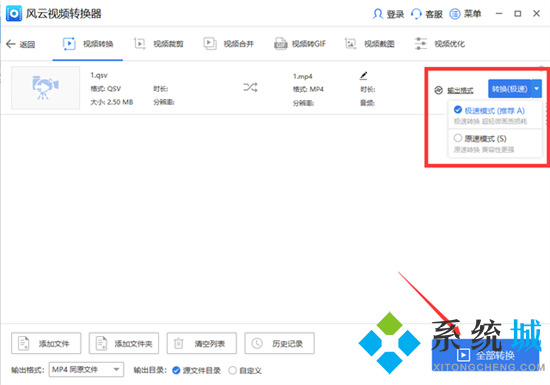Click the 视频合并 merge icon
This screenshot has width=550, height=385.
click(210, 44)
